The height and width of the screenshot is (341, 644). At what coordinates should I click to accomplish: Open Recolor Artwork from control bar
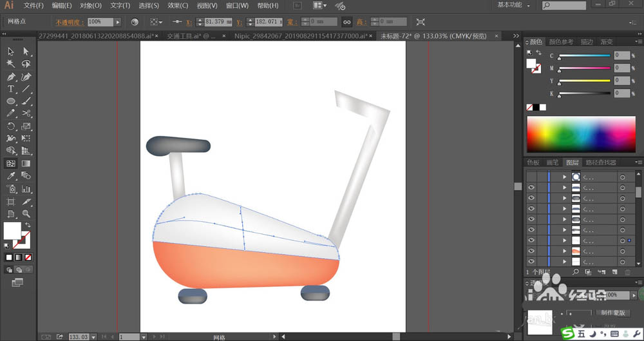135,22
